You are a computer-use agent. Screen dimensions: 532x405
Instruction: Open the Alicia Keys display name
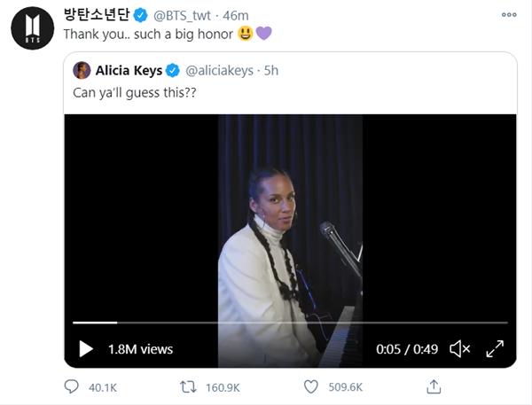click(x=129, y=70)
